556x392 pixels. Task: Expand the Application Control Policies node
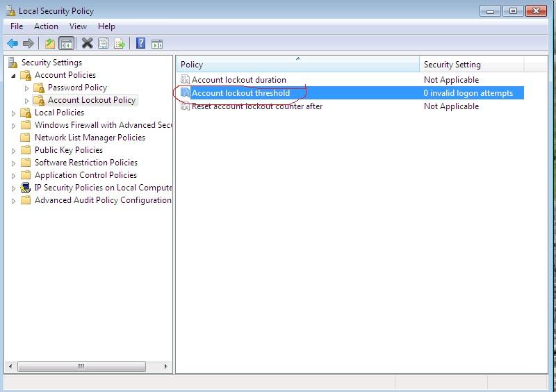13,176
